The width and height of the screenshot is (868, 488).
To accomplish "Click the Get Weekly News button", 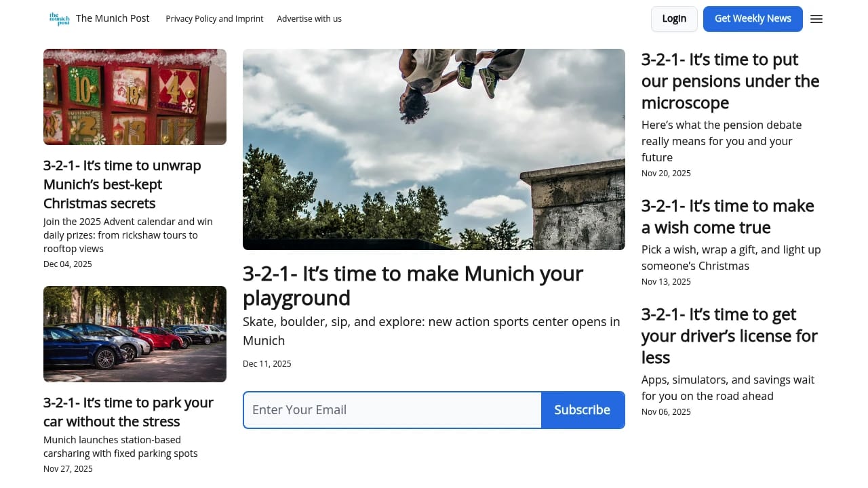I will click(753, 19).
